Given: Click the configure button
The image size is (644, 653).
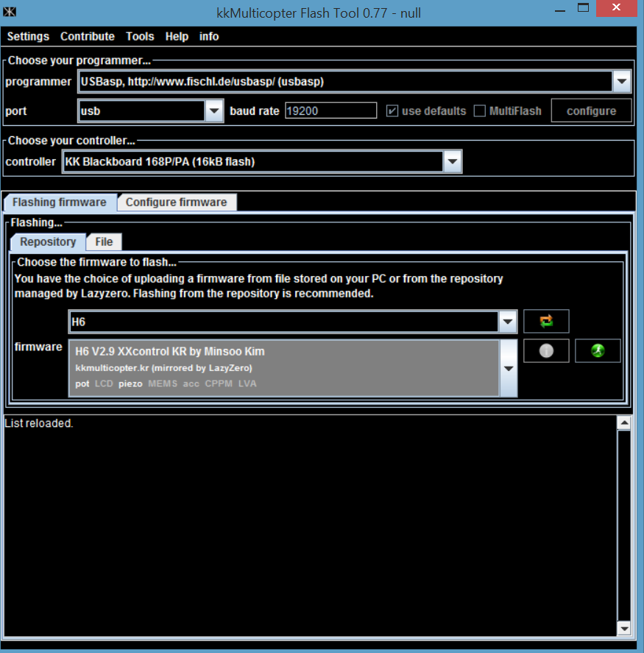Looking at the screenshot, I should [x=591, y=110].
